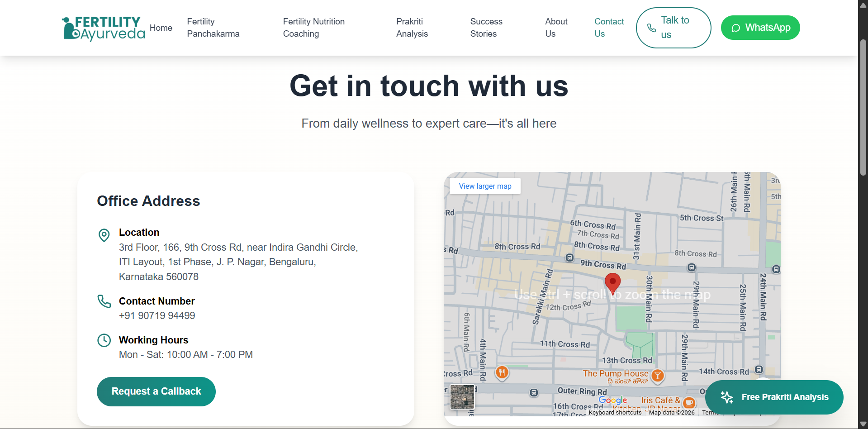868x429 pixels.
Task: Open the Home menu item
Action: [x=161, y=28]
